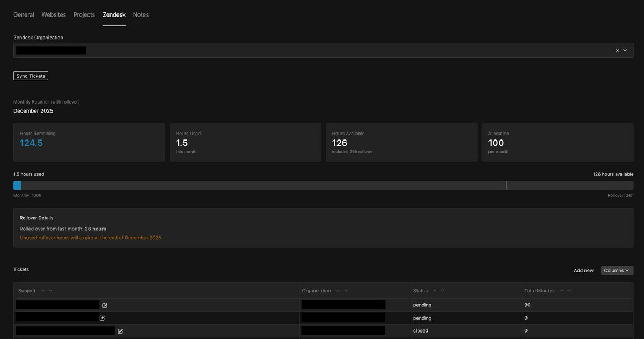Sort Status column descending with down arrow

[x=443, y=291]
